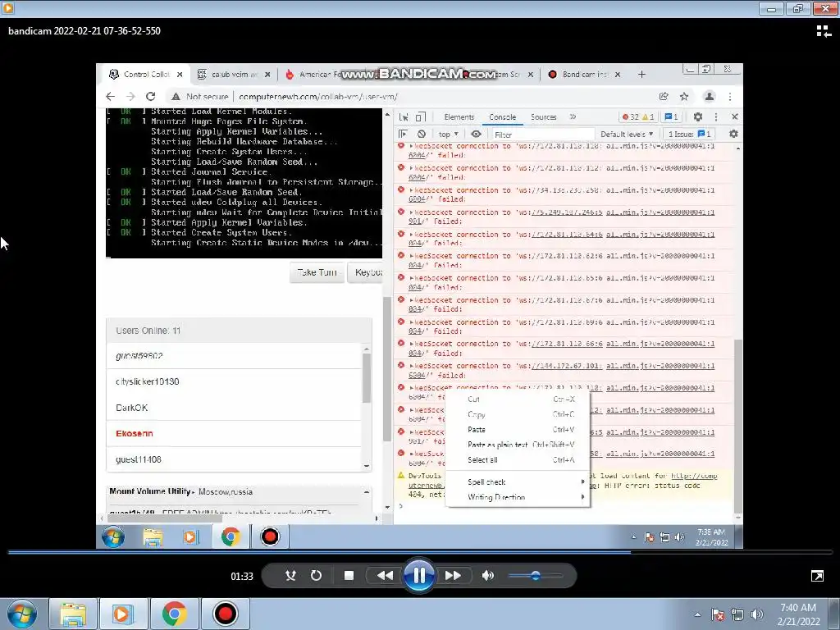Expand the Spell check submenu
The width and height of the screenshot is (840, 630).
click(x=520, y=482)
